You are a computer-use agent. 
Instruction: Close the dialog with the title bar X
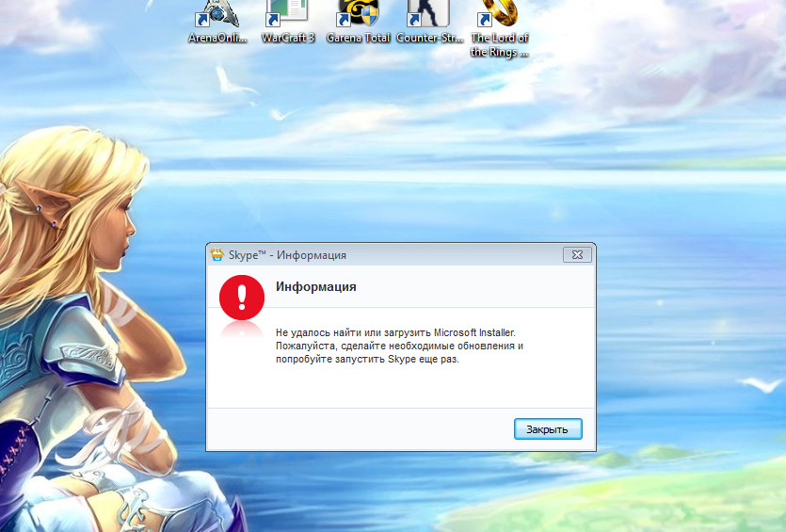(x=576, y=255)
